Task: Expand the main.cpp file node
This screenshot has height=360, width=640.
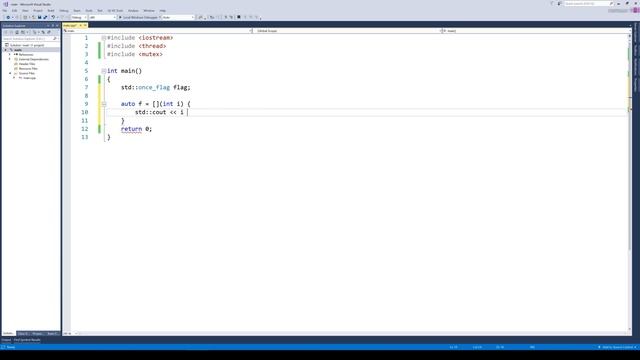Action: 14,78
